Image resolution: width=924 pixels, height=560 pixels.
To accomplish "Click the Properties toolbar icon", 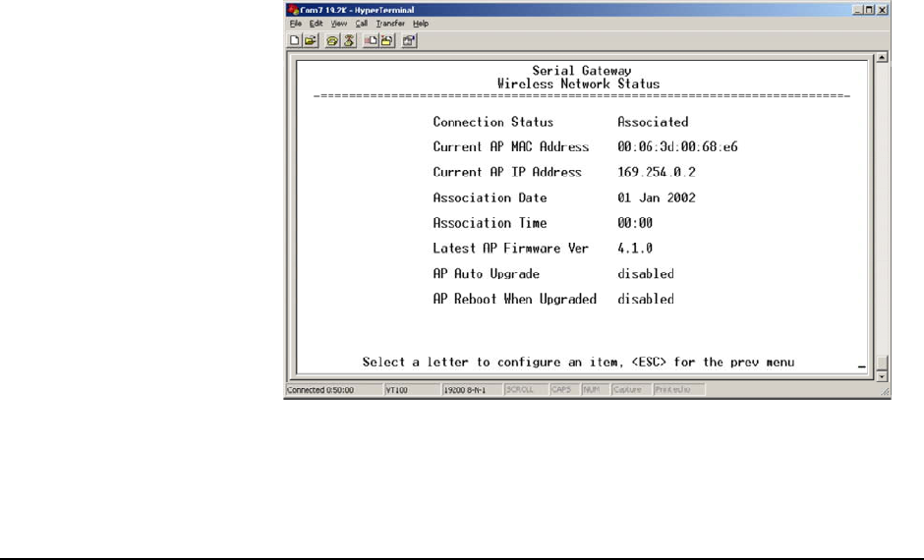I will (x=409, y=40).
